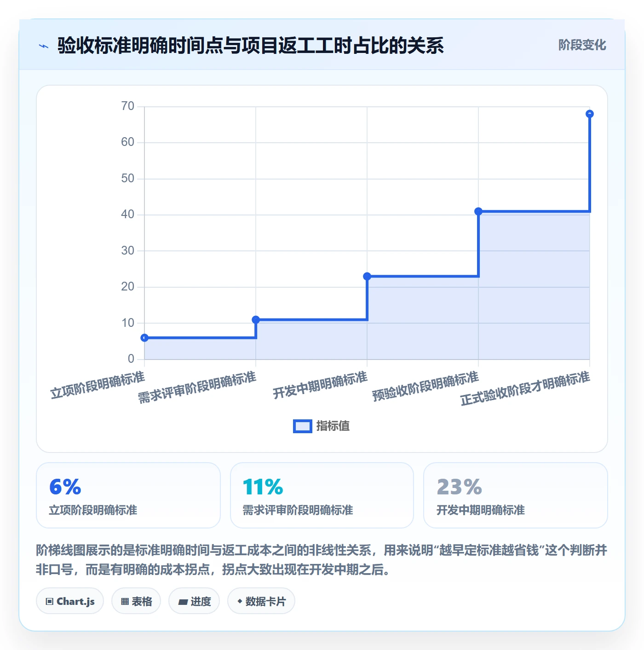Click x-axis label 开发中期明确标准
Viewport: 644px width, 650px height.
(x=320, y=386)
